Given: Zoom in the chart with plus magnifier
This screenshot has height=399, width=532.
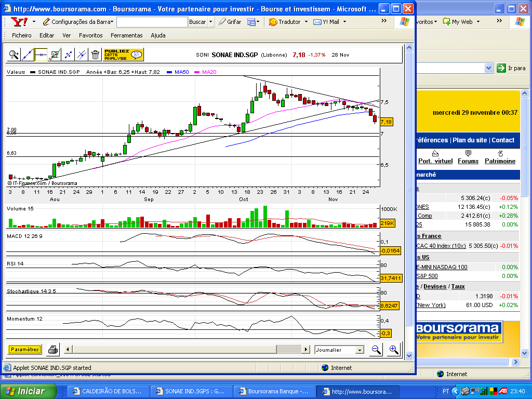Looking at the screenshot, I should point(394,350).
